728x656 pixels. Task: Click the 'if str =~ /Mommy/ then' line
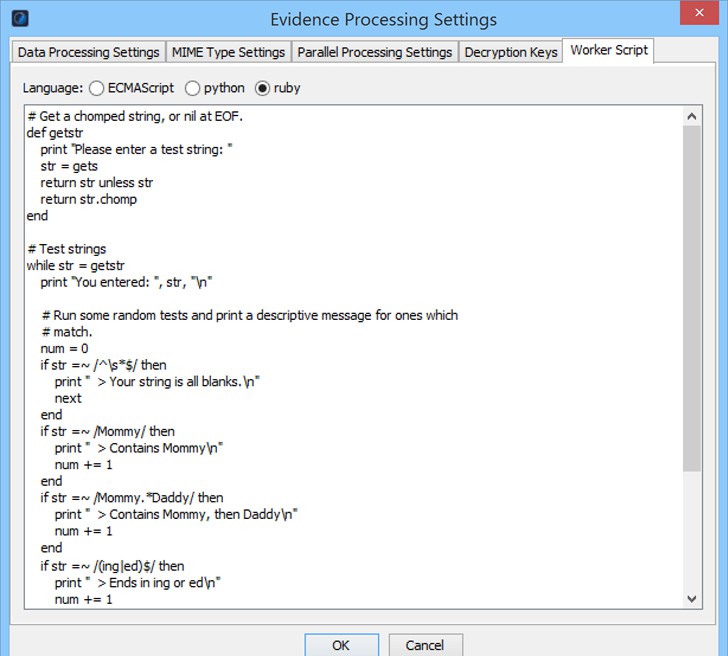click(108, 431)
